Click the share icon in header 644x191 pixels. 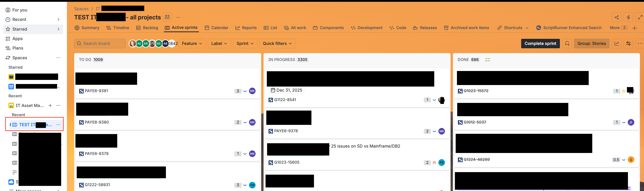click(x=616, y=17)
